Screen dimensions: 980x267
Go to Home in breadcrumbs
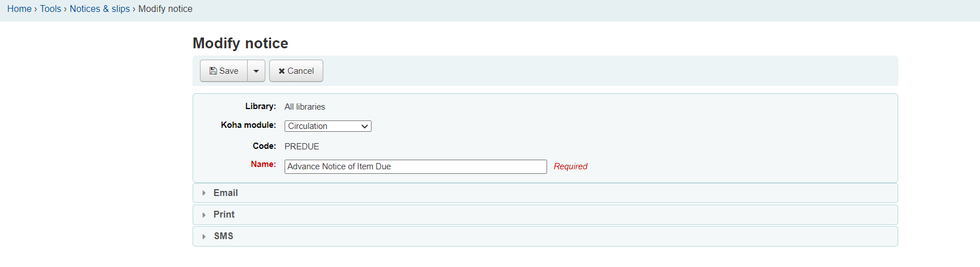(x=19, y=9)
